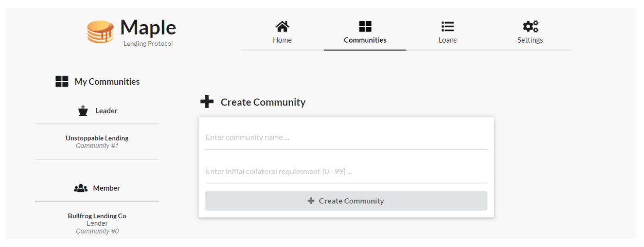Click the Lender role text

click(97, 223)
